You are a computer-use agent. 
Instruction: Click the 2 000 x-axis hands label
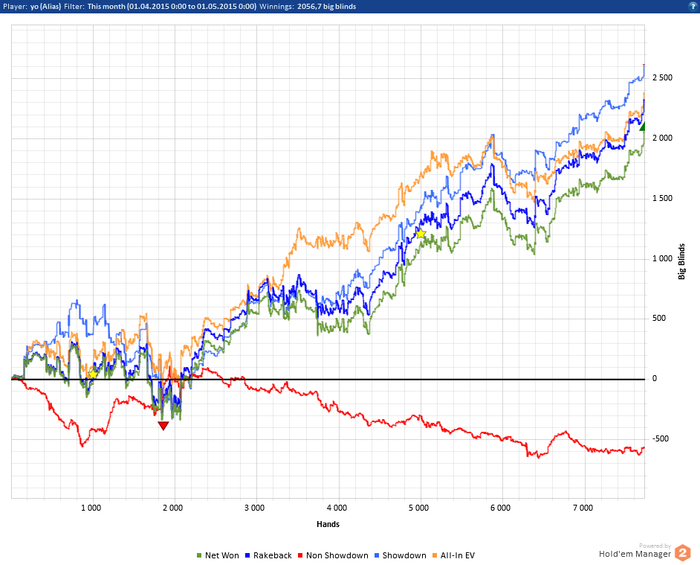(x=173, y=508)
